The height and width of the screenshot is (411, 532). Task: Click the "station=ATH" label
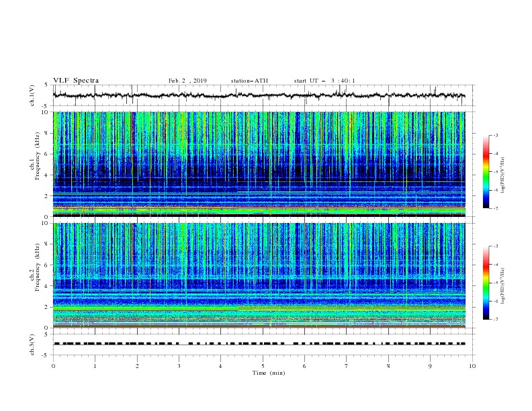pyautogui.click(x=249, y=81)
